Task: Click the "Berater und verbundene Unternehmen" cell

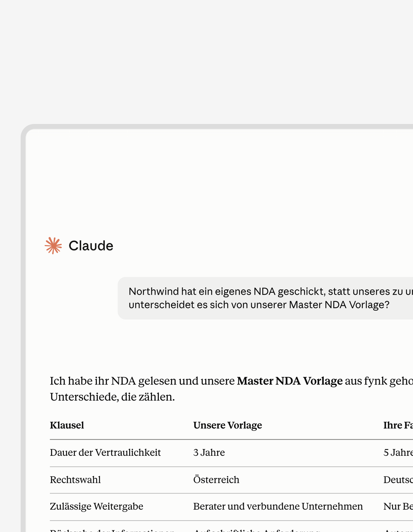Action: tap(278, 506)
